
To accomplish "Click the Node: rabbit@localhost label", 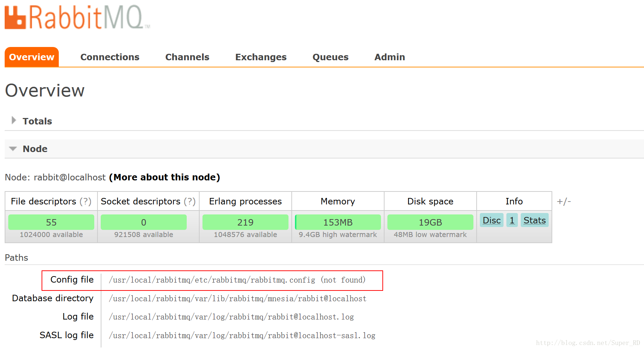I will coord(55,177).
